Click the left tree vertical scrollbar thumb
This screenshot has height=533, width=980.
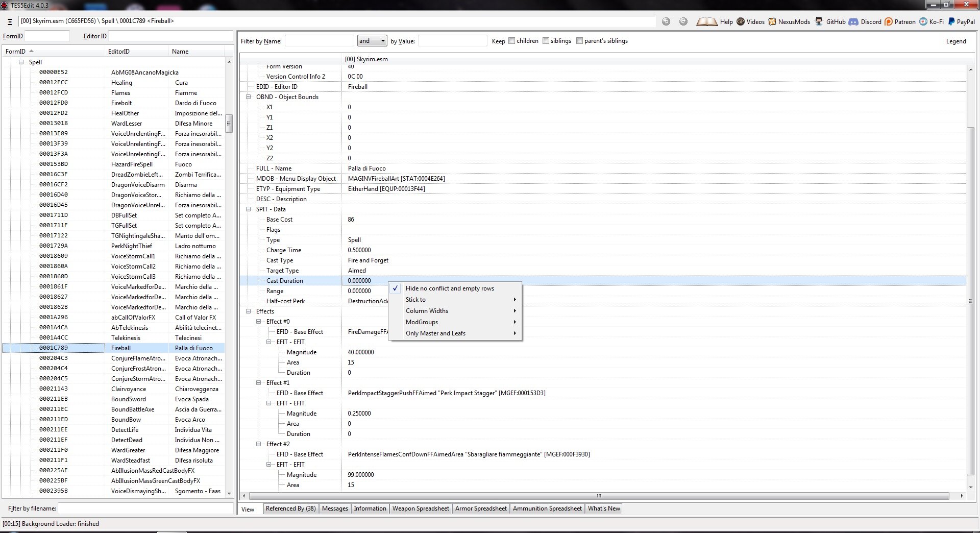point(229,124)
